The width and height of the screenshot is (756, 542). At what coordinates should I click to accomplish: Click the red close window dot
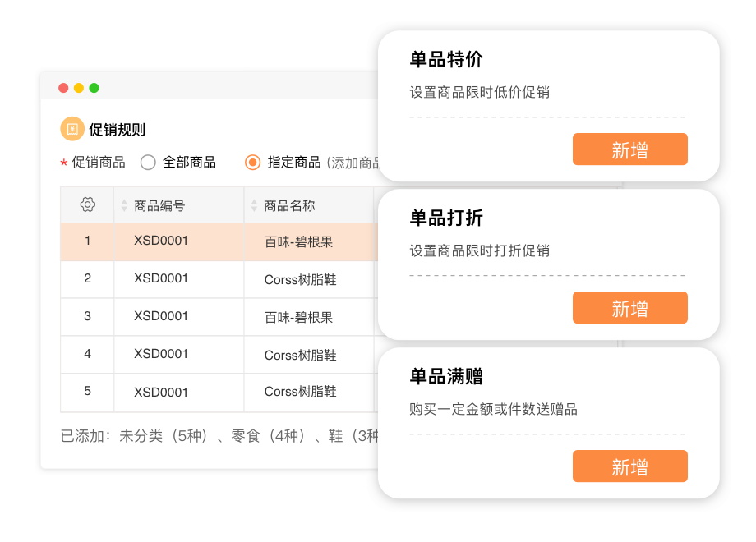(63, 88)
